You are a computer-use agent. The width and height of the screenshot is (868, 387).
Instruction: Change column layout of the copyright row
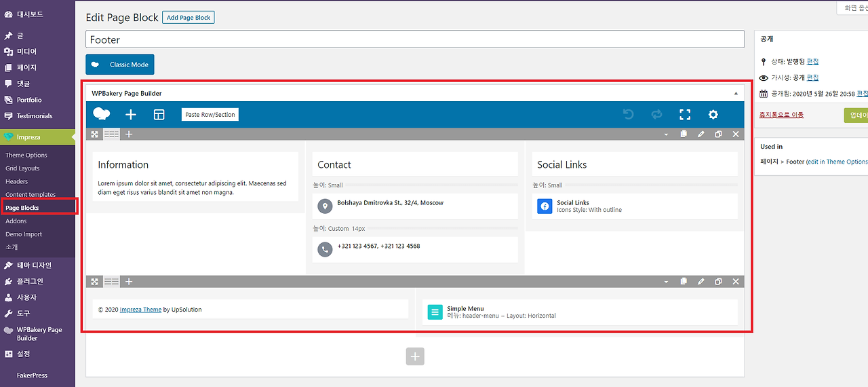coord(111,282)
